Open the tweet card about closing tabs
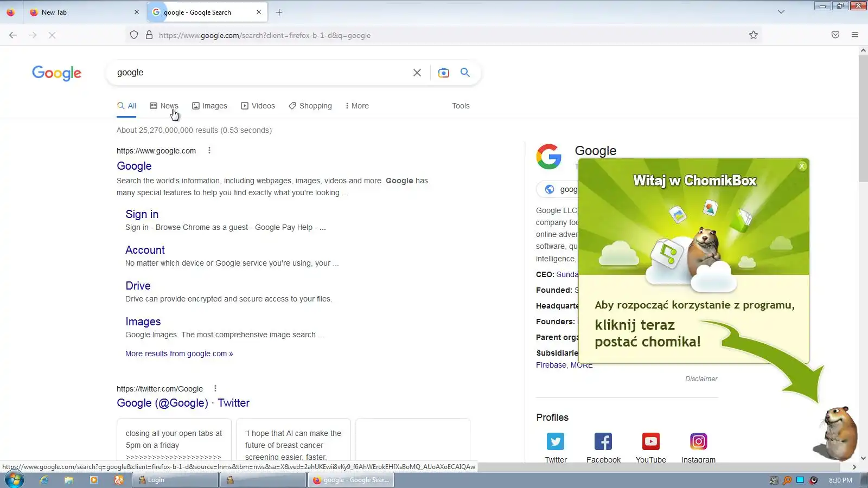Screen dimensions: 868x488 [x=174, y=440]
